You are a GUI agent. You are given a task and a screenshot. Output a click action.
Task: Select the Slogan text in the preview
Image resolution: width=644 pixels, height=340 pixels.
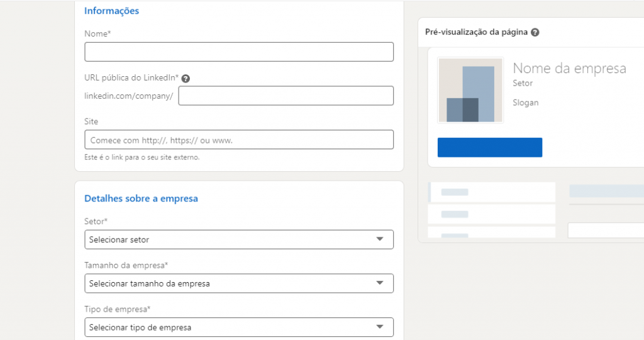coord(526,103)
